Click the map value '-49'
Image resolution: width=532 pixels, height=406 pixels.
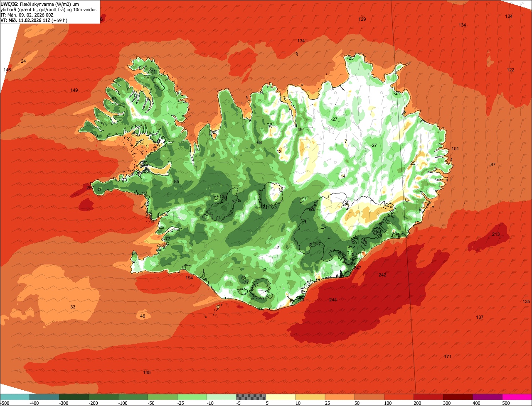[299, 130]
